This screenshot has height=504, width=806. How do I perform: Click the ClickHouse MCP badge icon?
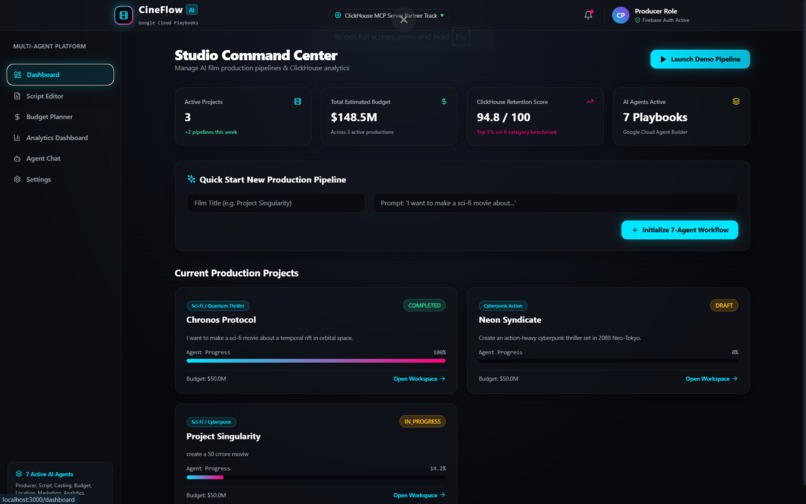coord(338,15)
